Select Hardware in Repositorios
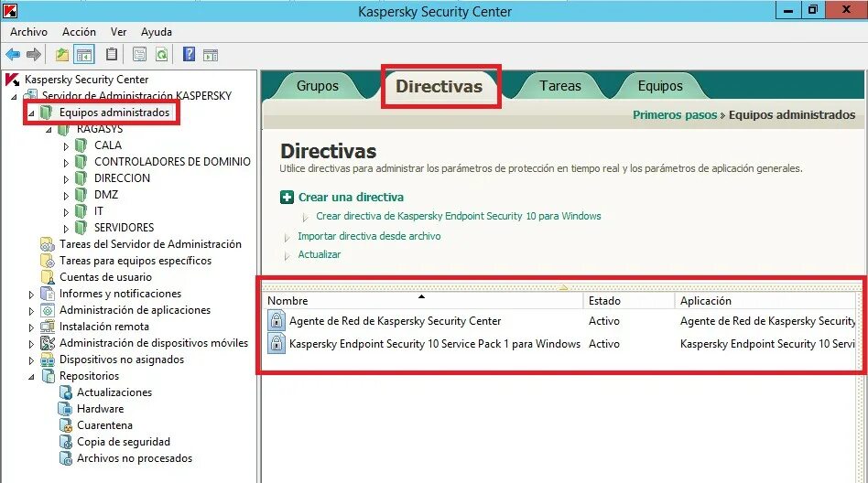Image resolution: width=868 pixels, height=483 pixels. coord(100,409)
